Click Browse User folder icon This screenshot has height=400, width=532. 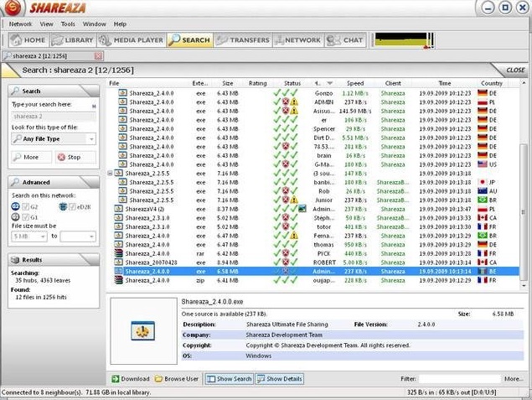pyautogui.click(x=158, y=379)
